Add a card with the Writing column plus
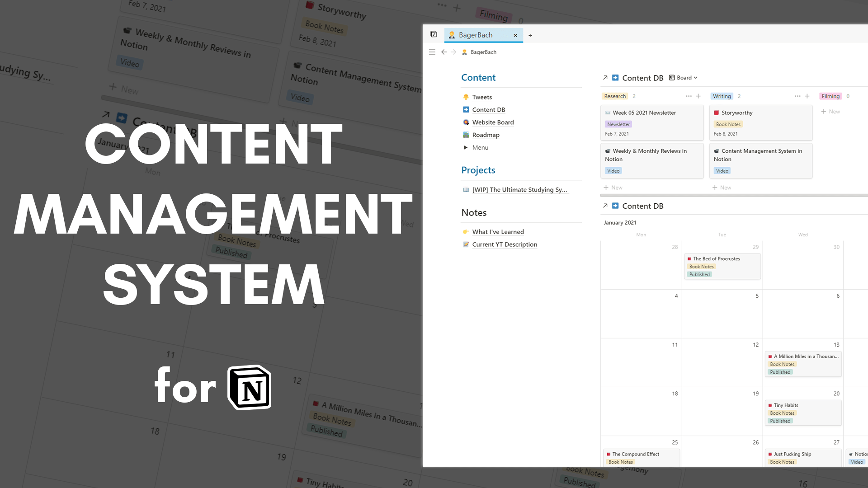Image resolution: width=868 pixels, height=488 pixels. pyautogui.click(x=807, y=96)
